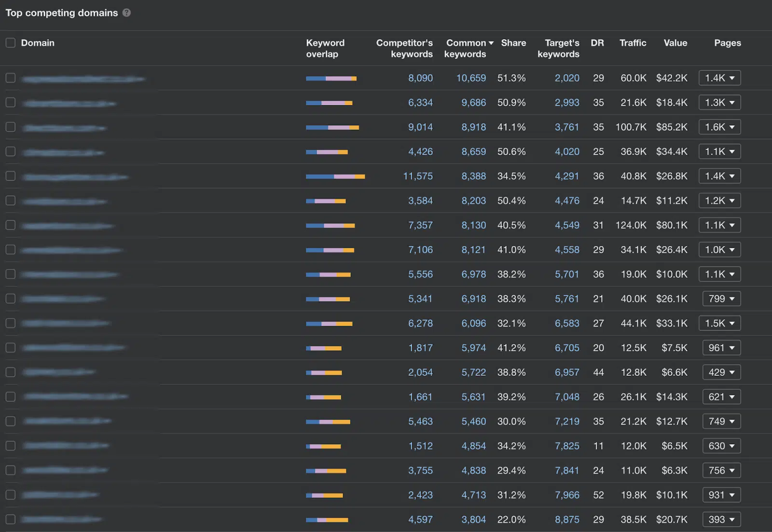This screenshot has height=532, width=772.
Task: Open the 756 Pages dropdown
Action: tap(721, 470)
